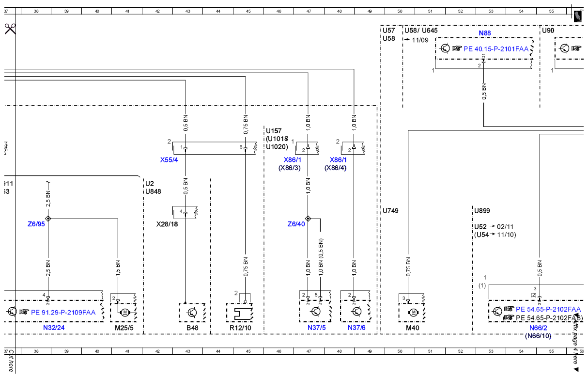Click the Z6/40 junction diamond
Screen dimensions: 588x378
[308, 219]
